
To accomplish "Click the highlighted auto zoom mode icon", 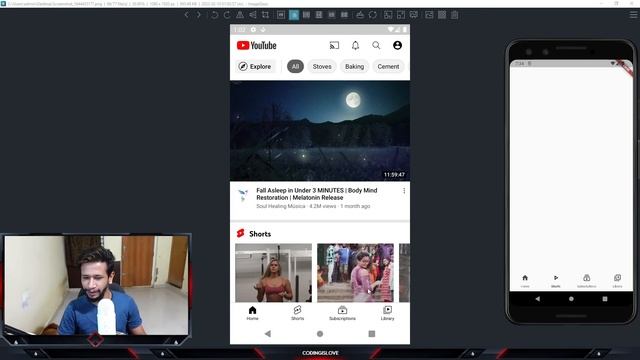I will click(x=294, y=15).
